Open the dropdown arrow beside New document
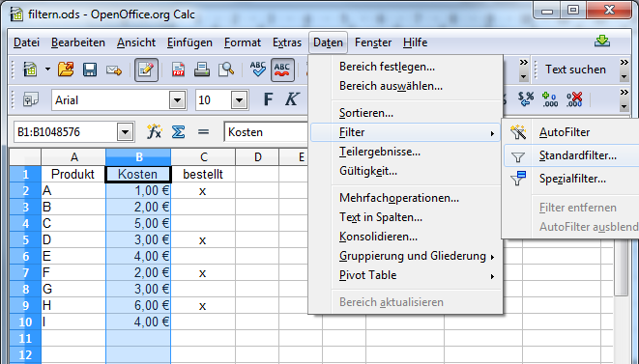Viewport: 639px width, 364px height. point(47,70)
